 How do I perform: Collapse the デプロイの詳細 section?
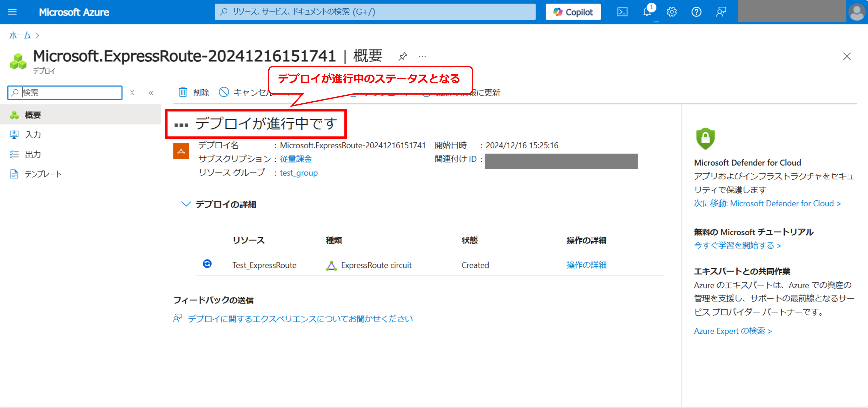(x=186, y=204)
